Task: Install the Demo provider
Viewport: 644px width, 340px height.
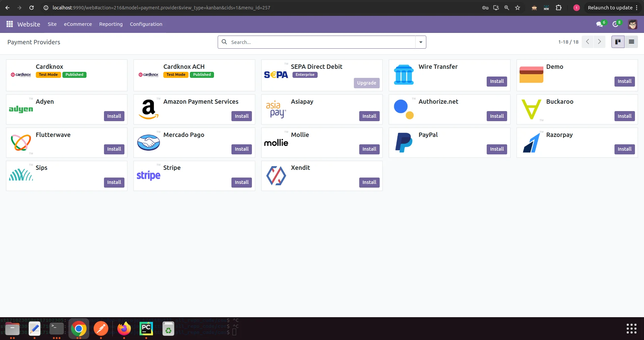Action: [625, 81]
